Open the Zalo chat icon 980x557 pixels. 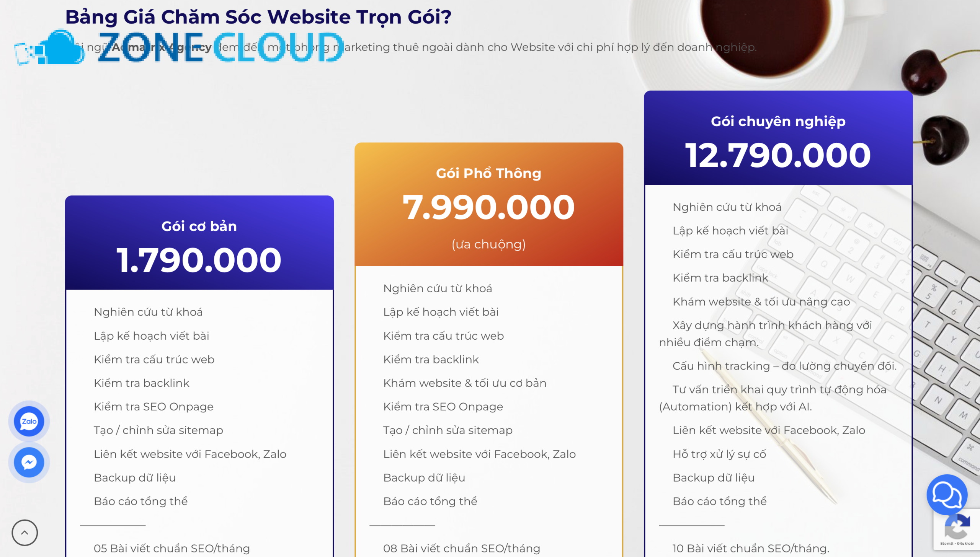click(29, 421)
